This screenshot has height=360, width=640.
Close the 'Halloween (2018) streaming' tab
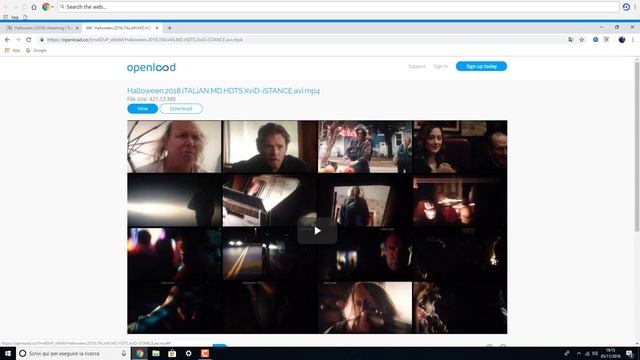(77, 28)
